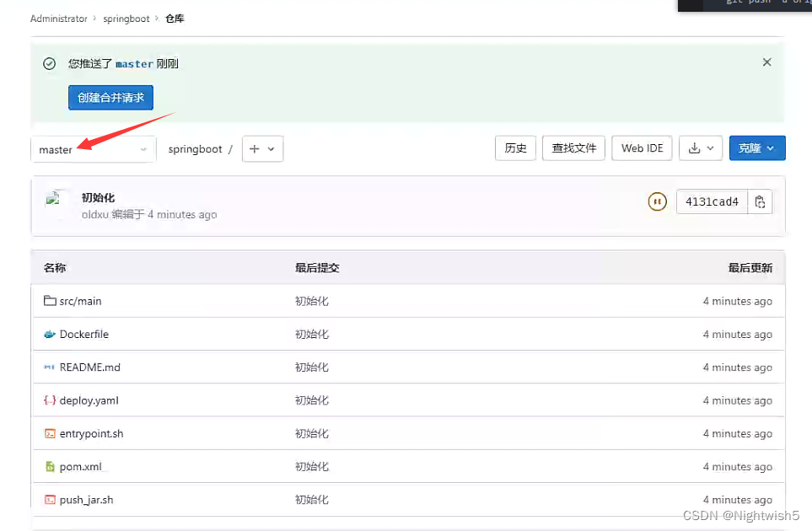Viewport: 812px width, 531px height.
Task: Expand the download options chevron
Action: click(711, 148)
